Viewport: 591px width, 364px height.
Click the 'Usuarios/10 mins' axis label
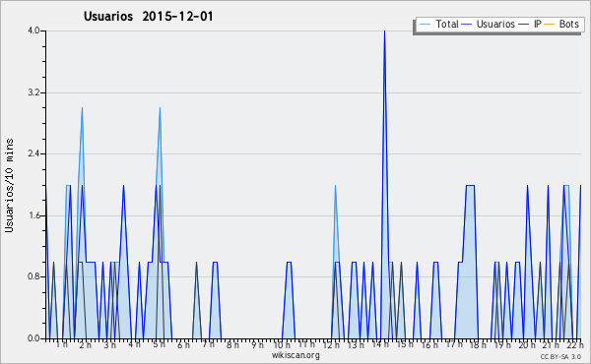click(x=9, y=185)
